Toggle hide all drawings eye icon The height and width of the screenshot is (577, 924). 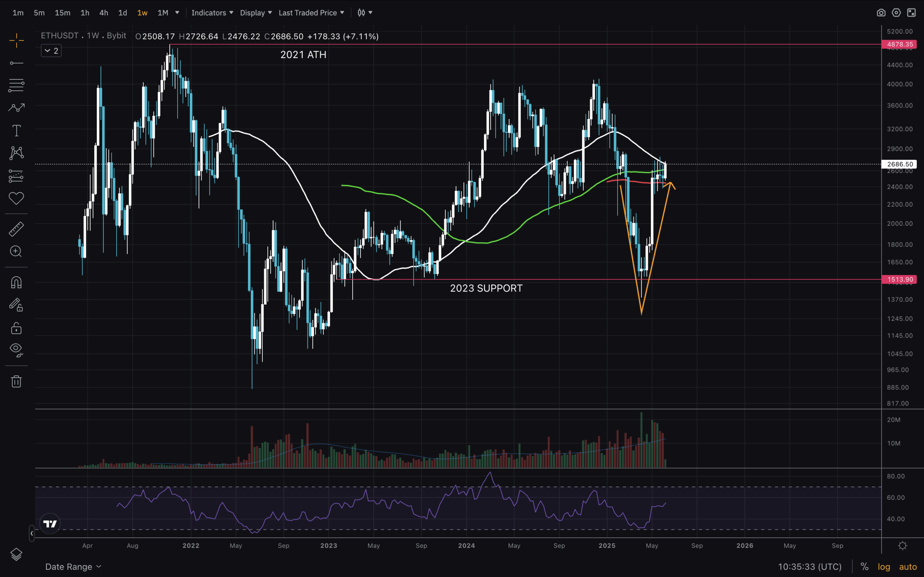[x=16, y=349]
